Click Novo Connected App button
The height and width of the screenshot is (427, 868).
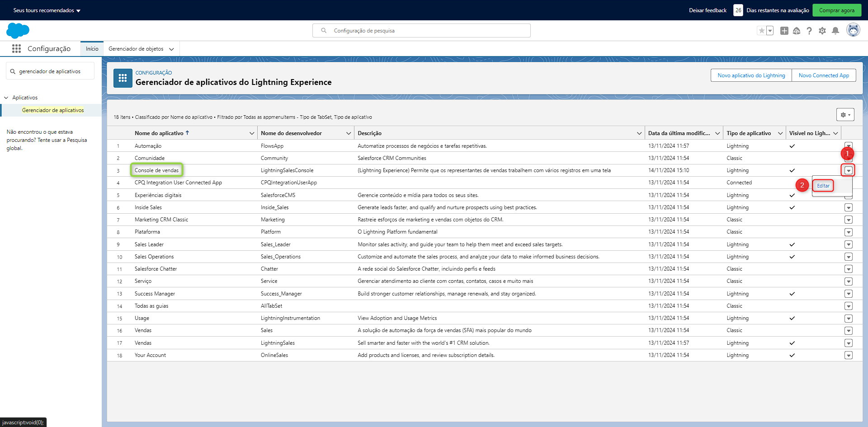point(824,75)
